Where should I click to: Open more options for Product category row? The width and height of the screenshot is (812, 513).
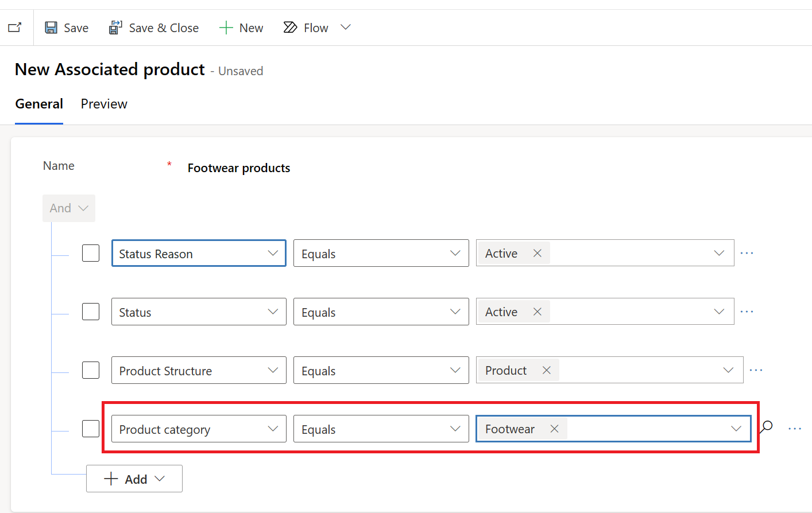coord(795,429)
